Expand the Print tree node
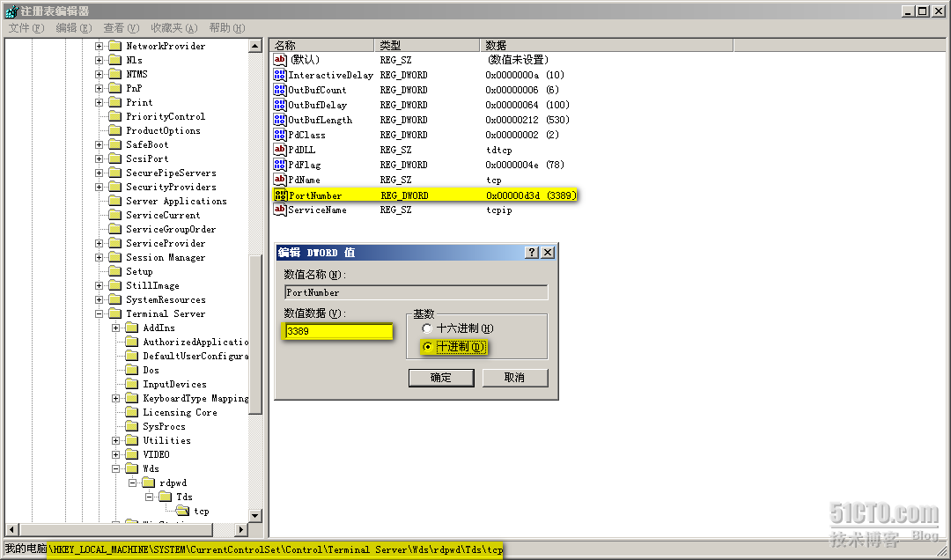The width and height of the screenshot is (951, 560). (99, 102)
